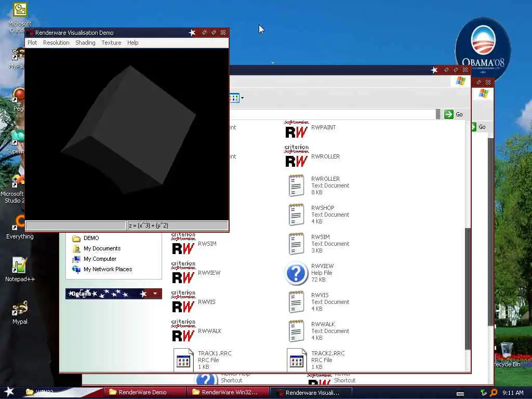Screen dimensions: 532x399
Task: Open the RWROLLER application icon
Action: [x=296, y=156]
